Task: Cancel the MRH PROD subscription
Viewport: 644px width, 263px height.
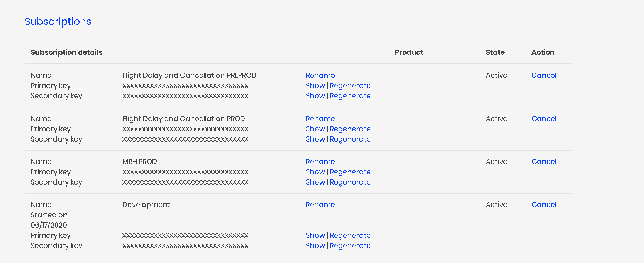Action: (x=544, y=162)
